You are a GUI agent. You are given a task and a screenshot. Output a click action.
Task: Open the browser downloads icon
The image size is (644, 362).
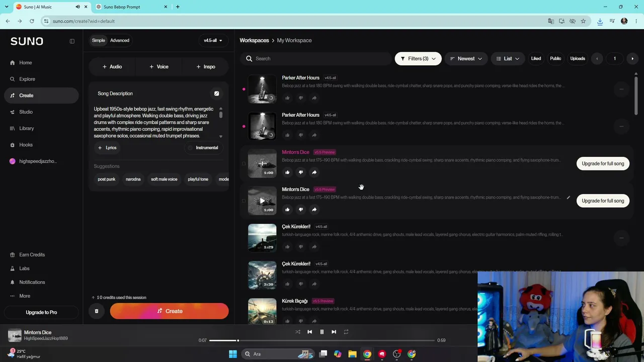tap(600, 21)
